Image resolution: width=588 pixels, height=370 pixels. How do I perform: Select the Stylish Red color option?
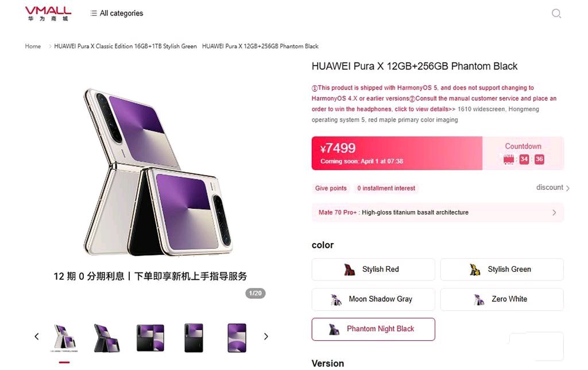point(373,269)
